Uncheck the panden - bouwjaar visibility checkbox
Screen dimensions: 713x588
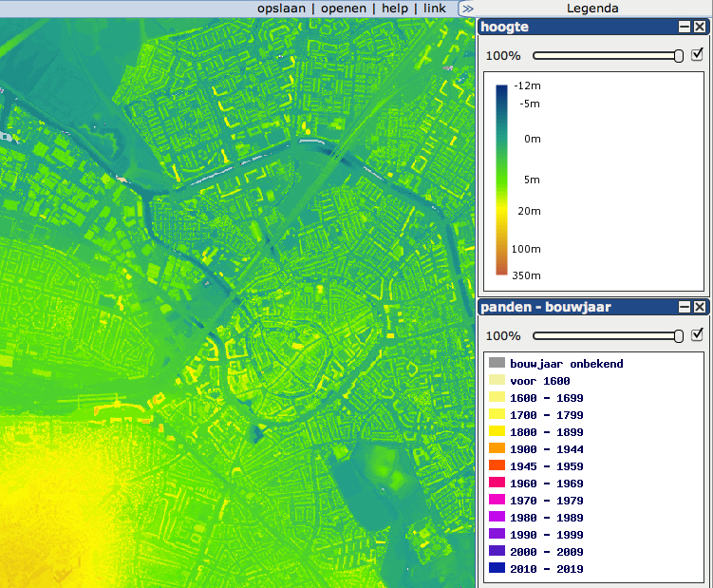tap(697, 335)
